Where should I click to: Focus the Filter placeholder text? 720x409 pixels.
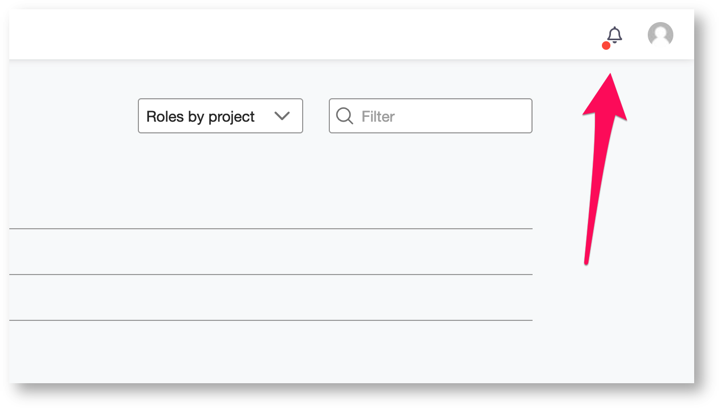[x=378, y=117]
